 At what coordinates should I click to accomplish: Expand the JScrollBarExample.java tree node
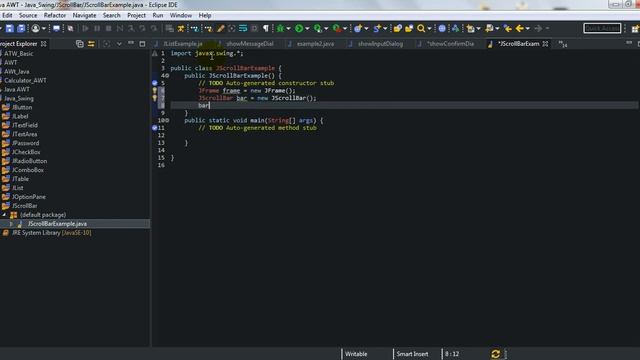coord(11,224)
